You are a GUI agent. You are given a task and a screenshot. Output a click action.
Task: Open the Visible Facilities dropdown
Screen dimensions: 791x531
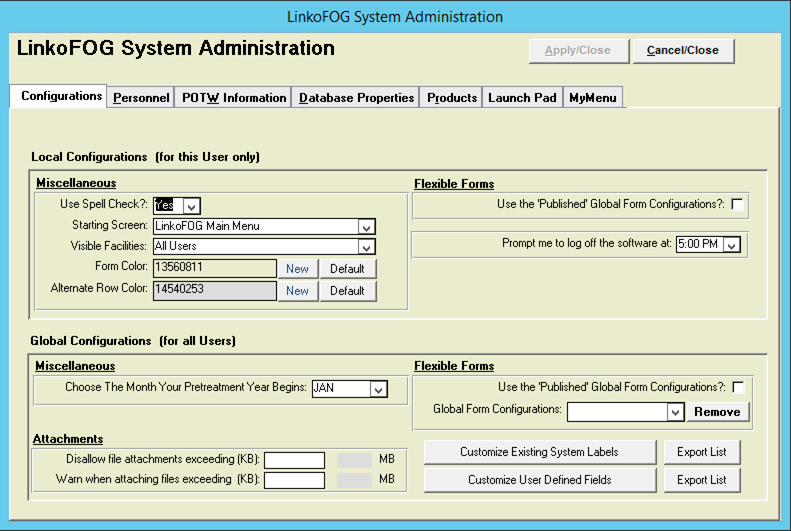367,247
